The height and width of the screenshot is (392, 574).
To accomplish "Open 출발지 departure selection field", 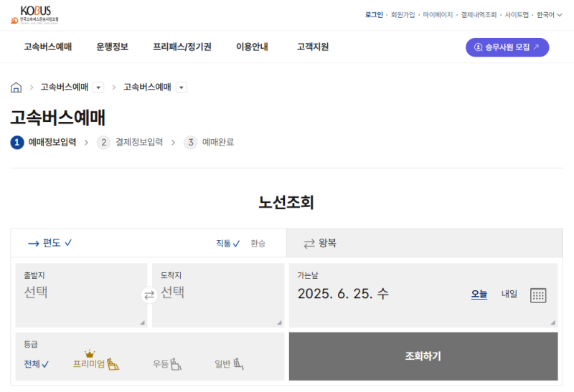I will (81, 295).
